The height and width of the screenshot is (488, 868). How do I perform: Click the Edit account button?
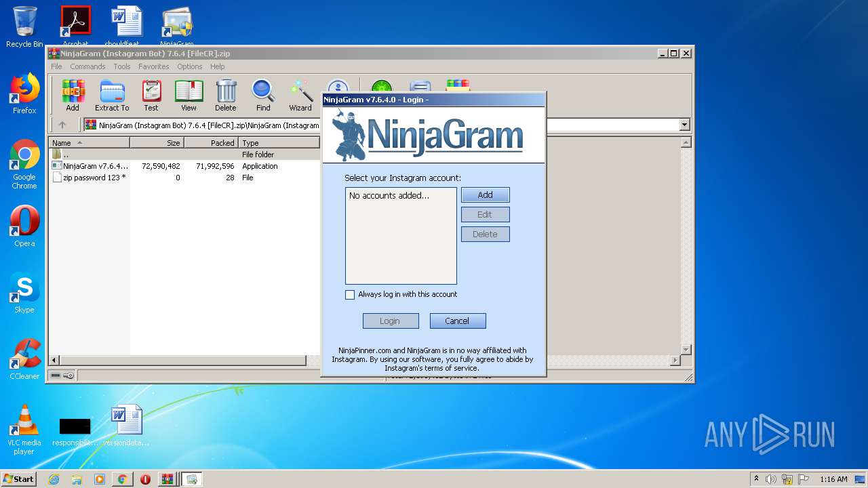point(485,215)
